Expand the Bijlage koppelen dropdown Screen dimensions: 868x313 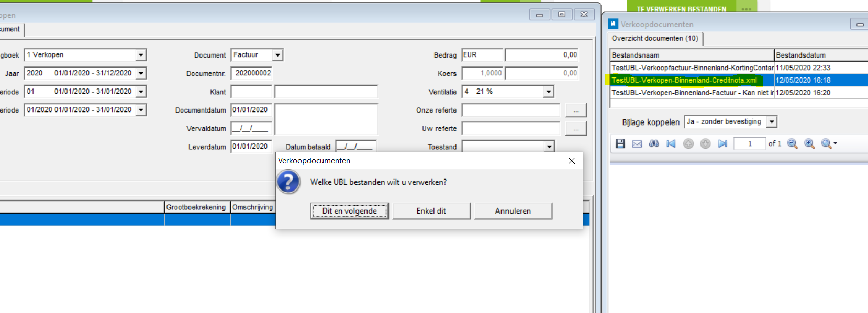pyautogui.click(x=772, y=122)
